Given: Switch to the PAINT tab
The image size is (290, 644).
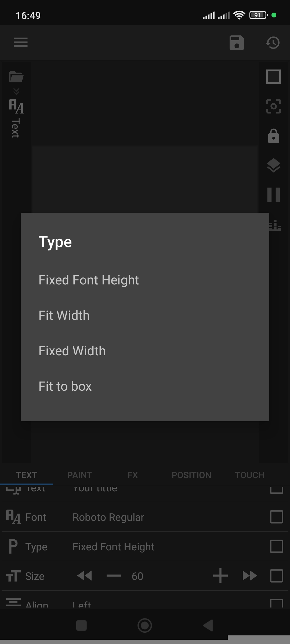Looking at the screenshot, I should coord(79,475).
